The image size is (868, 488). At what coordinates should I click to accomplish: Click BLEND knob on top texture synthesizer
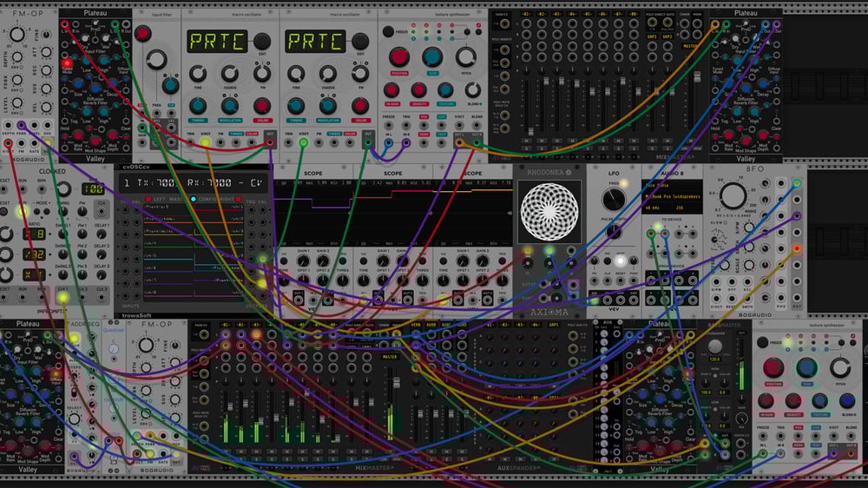point(472,90)
